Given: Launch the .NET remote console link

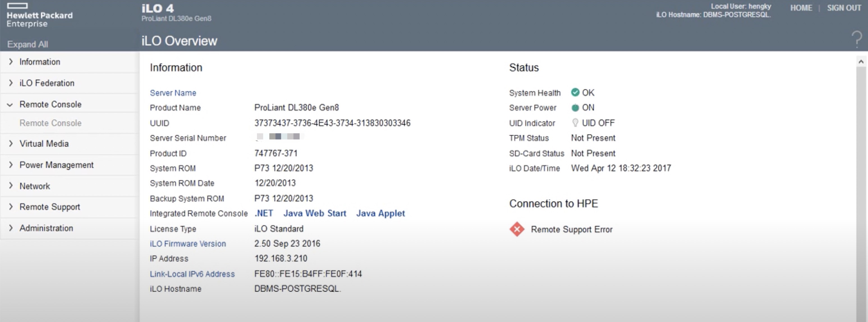Looking at the screenshot, I should coord(264,213).
